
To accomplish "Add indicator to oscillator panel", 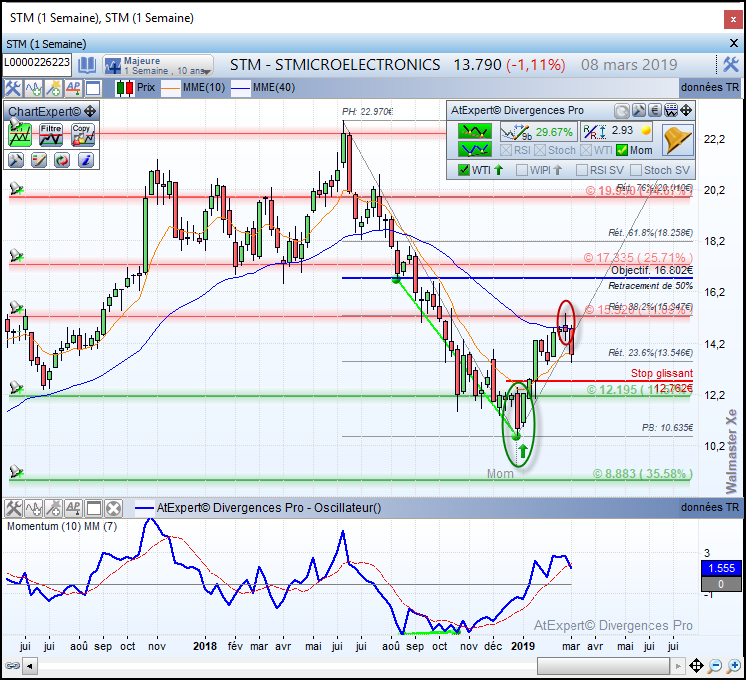I will (34, 509).
